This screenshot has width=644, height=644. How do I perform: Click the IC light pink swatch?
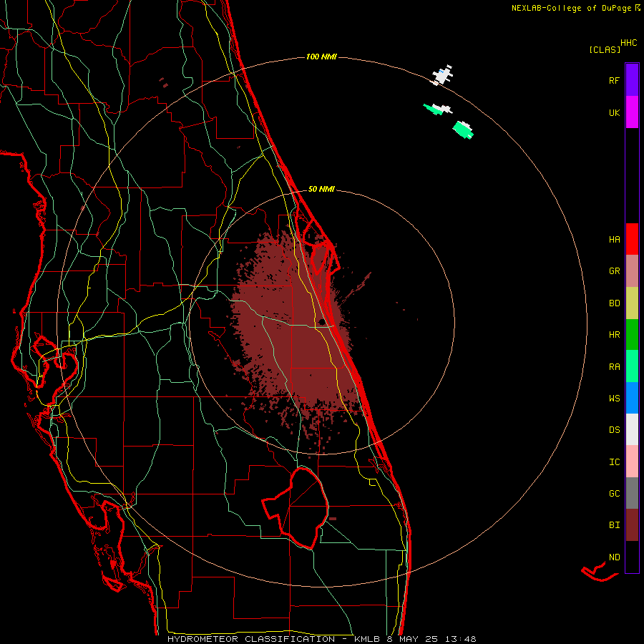click(x=632, y=462)
